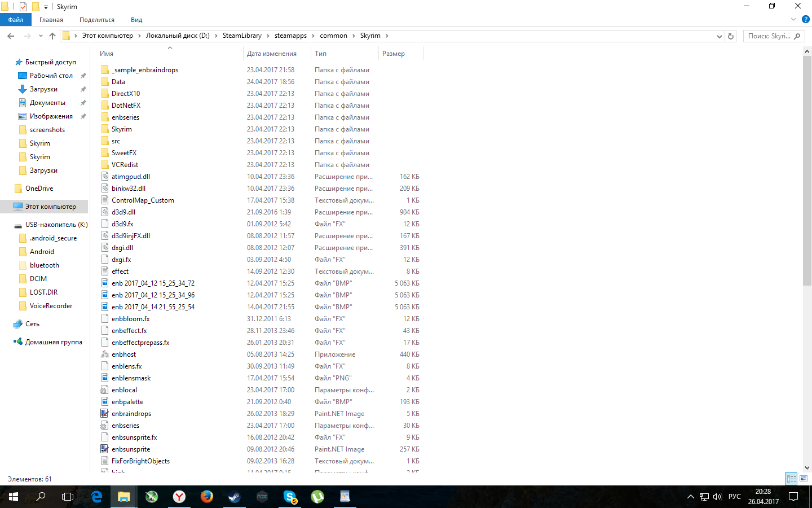Expand the ribbon with chevron arrow

coord(793,19)
